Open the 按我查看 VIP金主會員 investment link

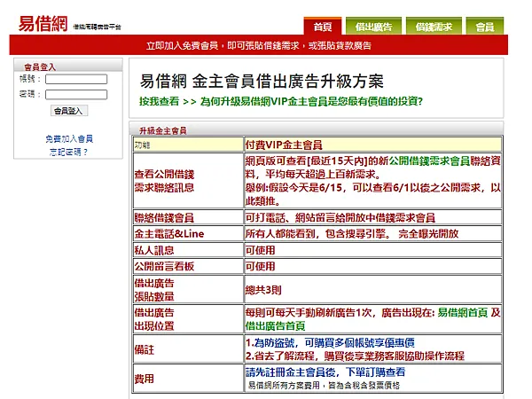[281, 101]
